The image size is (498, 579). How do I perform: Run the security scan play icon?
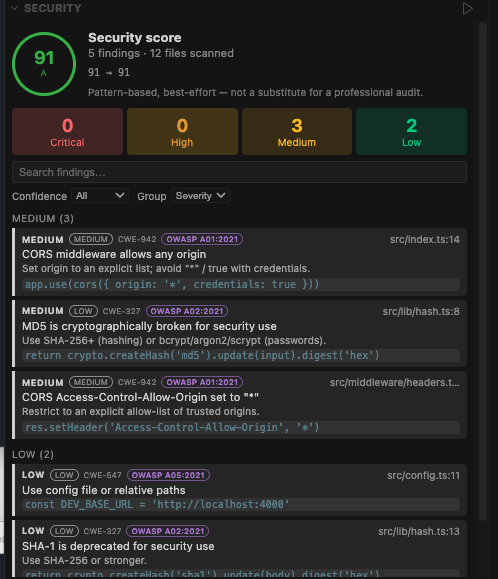[x=467, y=8]
